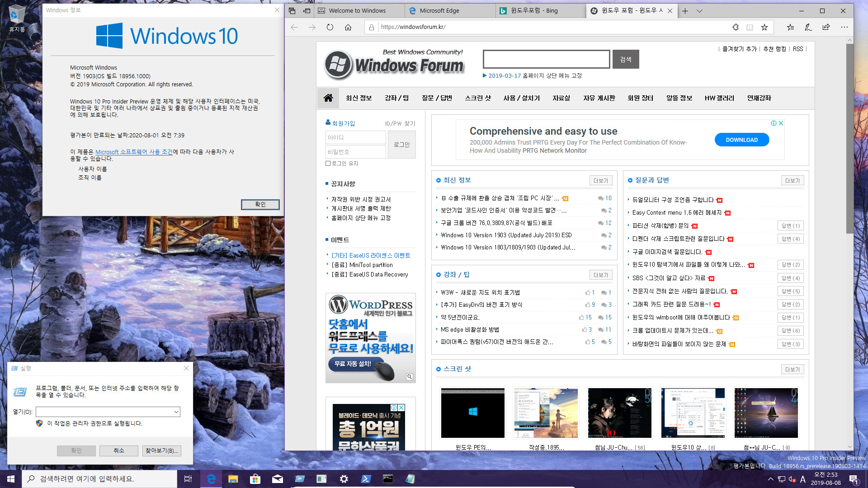Open reading view icon in address bar
This screenshot has width=868, height=488.
click(750, 27)
